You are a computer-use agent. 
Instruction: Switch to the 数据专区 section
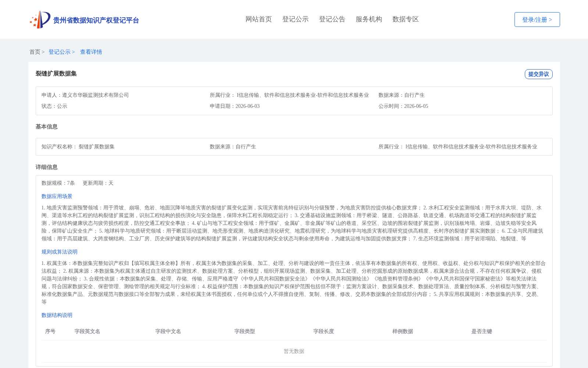point(406,19)
